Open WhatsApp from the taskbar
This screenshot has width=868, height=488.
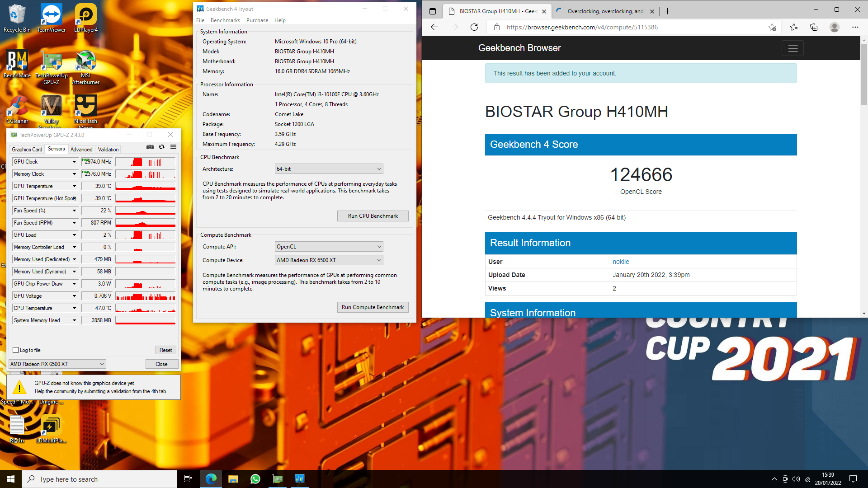255,479
